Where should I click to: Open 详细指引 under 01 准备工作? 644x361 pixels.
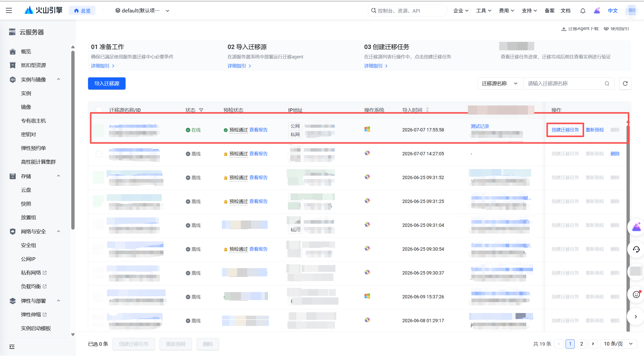tap(103, 66)
